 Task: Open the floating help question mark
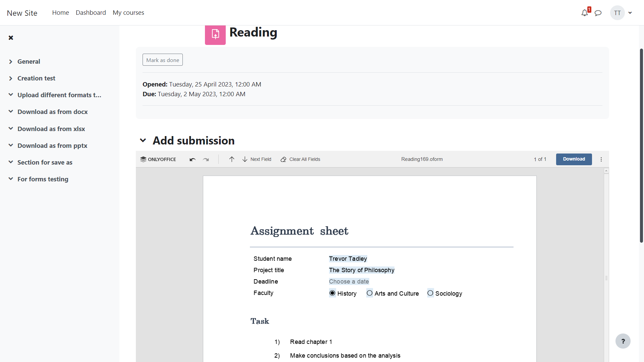[x=623, y=341]
